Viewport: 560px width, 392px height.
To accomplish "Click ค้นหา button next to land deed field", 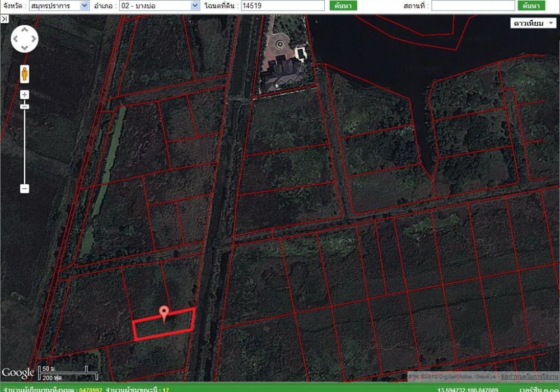I will pyautogui.click(x=343, y=6).
